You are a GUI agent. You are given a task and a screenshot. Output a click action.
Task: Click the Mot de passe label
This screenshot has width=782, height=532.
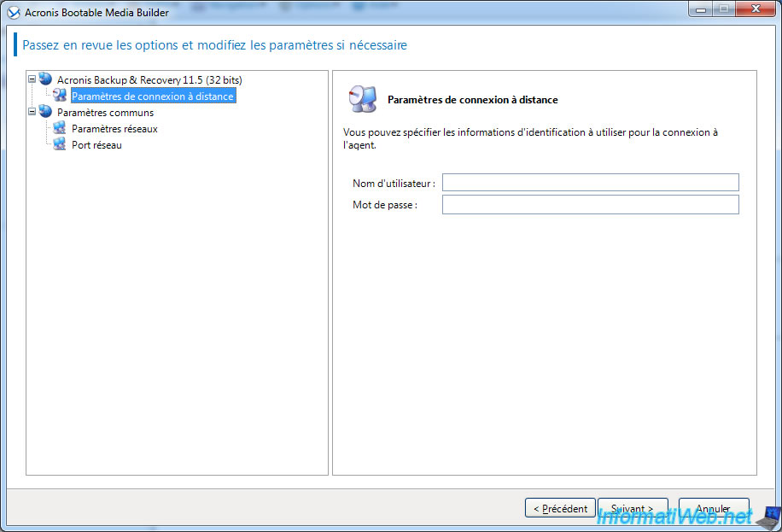pos(385,205)
